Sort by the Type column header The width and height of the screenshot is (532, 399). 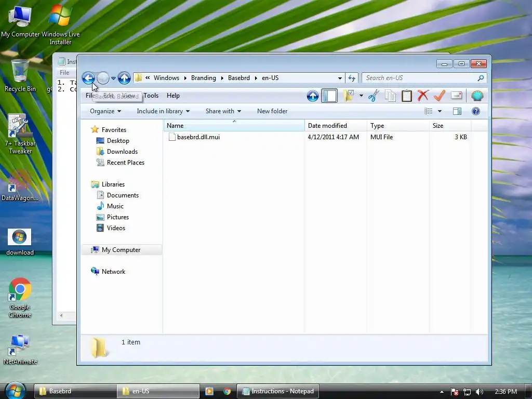pyautogui.click(x=398, y=126)
